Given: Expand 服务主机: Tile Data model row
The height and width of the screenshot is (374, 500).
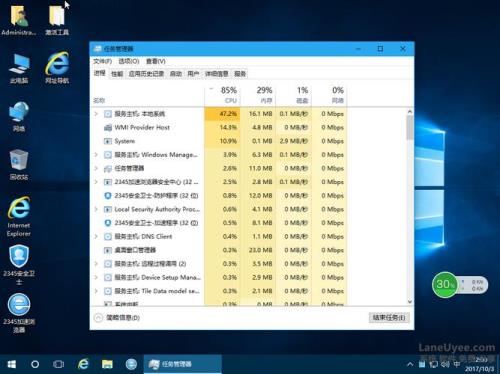Looking at the screenshot, I should [96, 291].
